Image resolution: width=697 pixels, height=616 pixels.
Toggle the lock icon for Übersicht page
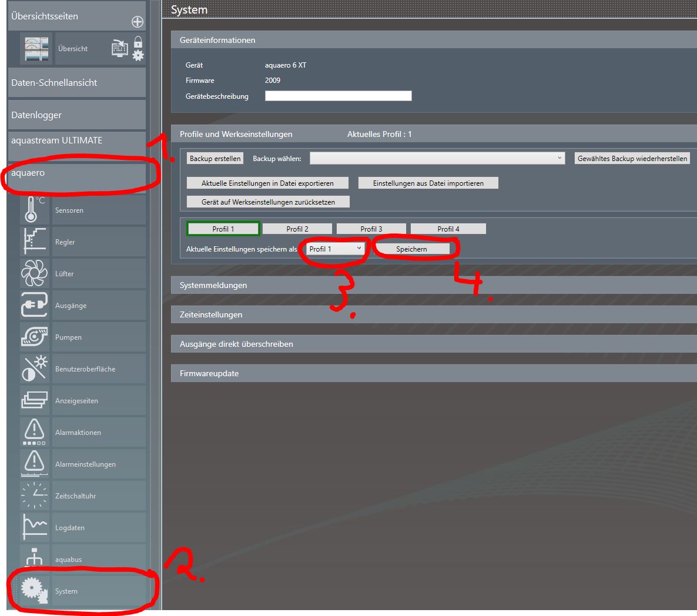[x=138, y=42]
